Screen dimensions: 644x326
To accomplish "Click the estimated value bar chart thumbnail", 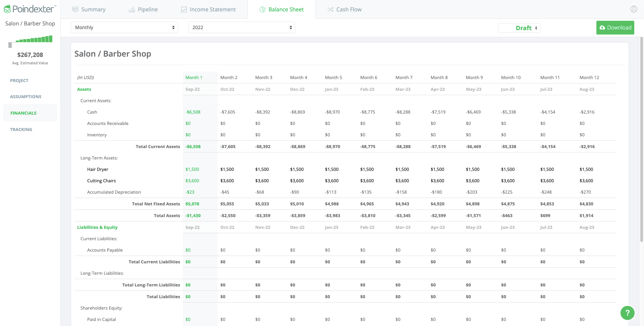I will [30, 41].
